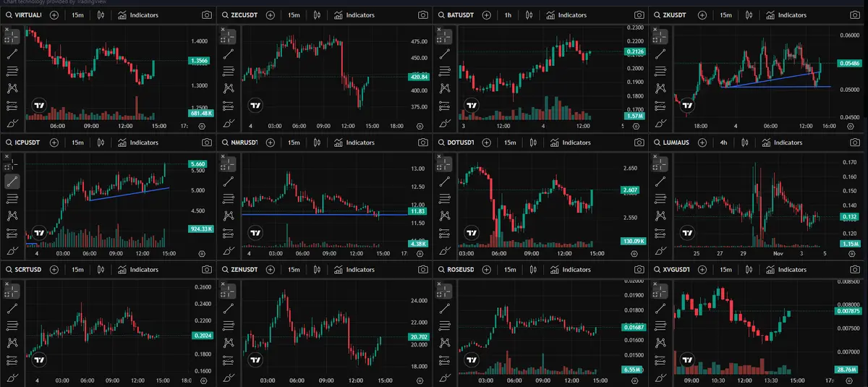The width and height of the screenshot is (868, 387).
Task: Open Indicators on the NMRUSDT chart
Action: pyautogui.click(x=354, y=143)
